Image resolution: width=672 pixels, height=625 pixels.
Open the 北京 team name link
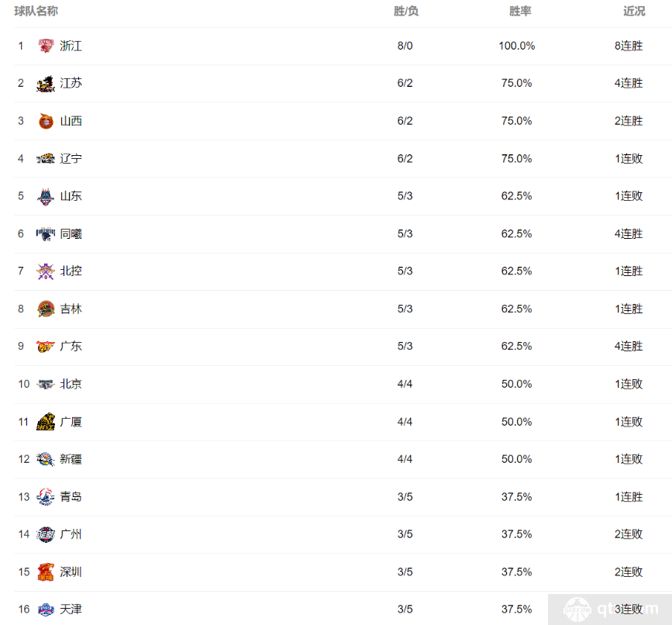71,384
